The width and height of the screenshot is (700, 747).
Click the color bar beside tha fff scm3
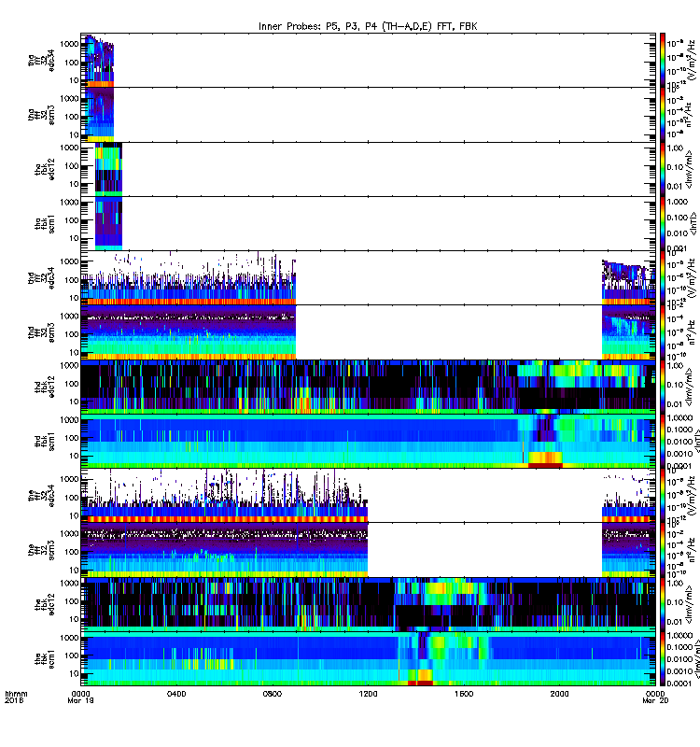(663, 115)
